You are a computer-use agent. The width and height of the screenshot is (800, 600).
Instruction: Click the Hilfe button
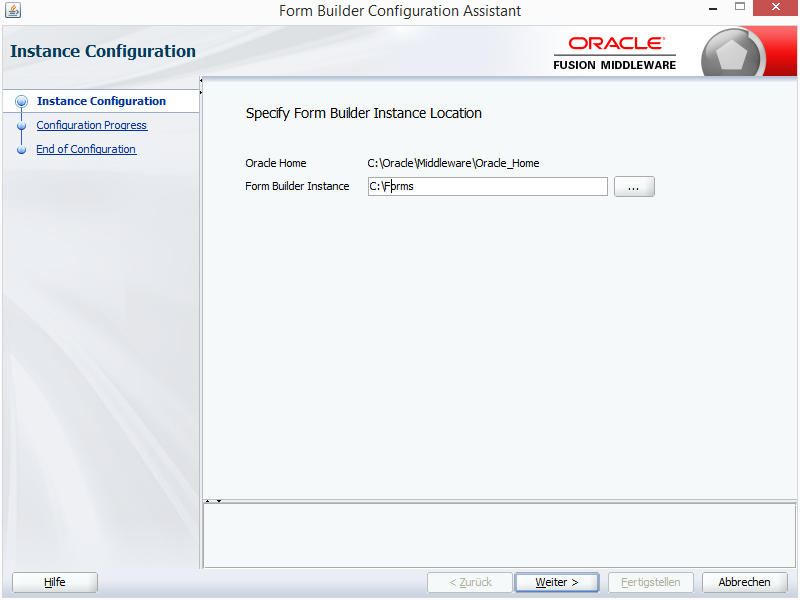click(x=55, y=582)
